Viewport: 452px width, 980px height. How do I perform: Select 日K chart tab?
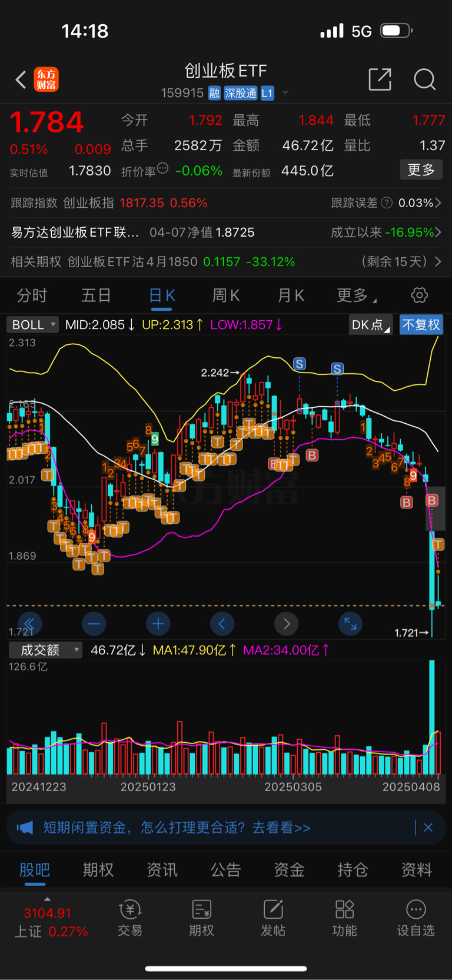[161, 295]
